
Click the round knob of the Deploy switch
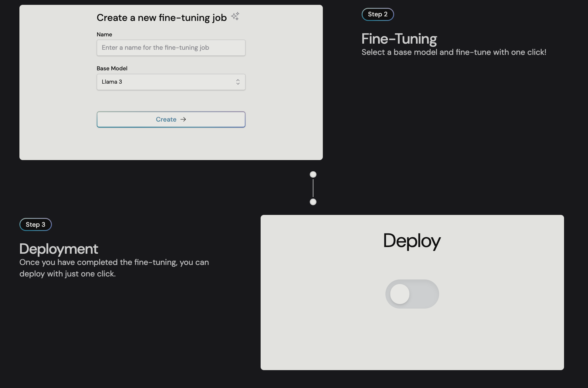(400, 294)
